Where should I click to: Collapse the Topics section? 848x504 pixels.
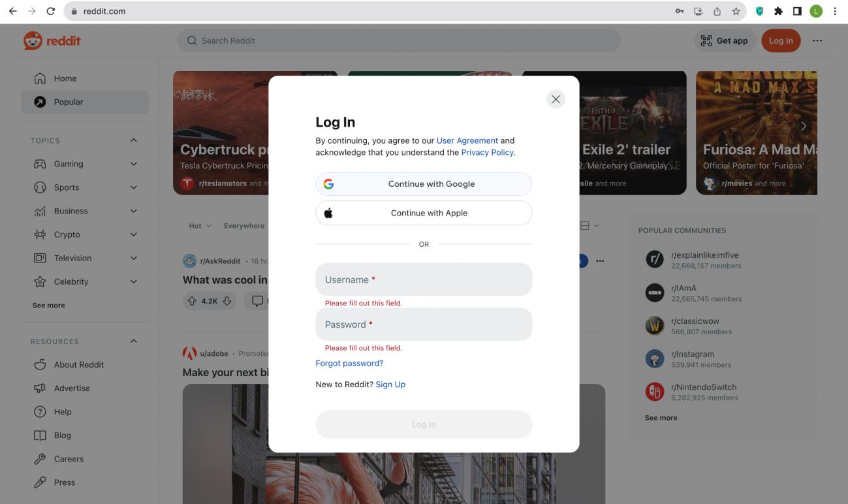(133, 140)
